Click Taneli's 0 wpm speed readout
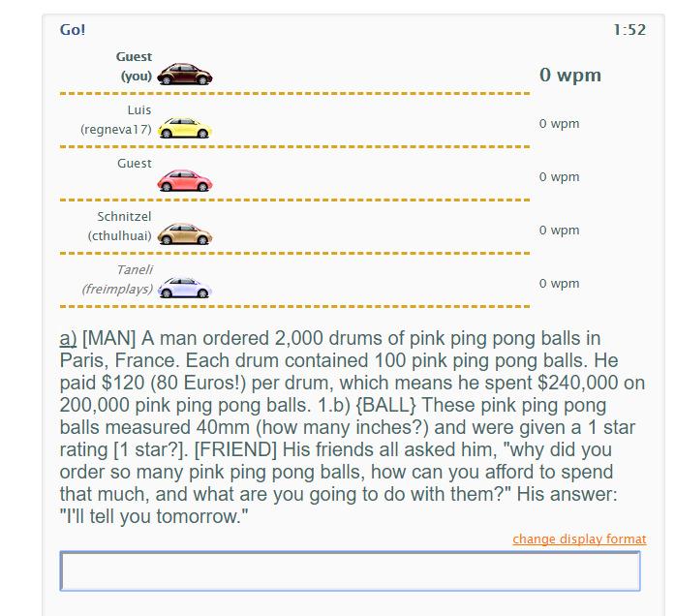 click(x=559, y=283)
